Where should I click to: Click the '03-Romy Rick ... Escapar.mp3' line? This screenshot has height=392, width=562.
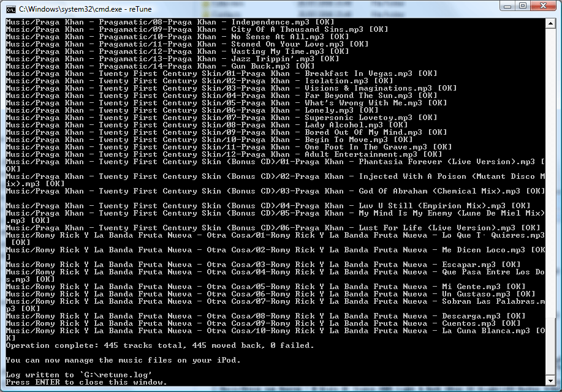(x=263, y=265)
